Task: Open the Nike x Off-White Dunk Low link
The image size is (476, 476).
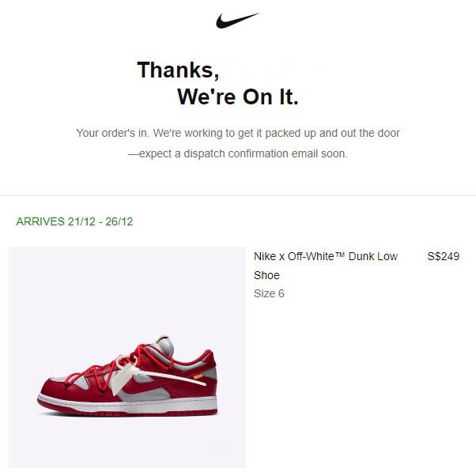Action: pos(325,256)
